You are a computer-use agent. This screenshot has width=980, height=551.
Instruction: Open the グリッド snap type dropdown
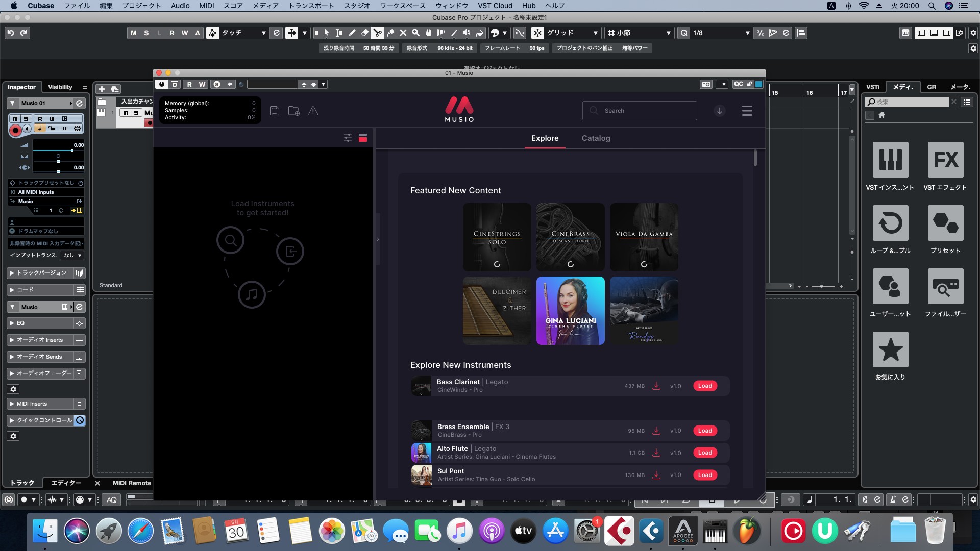(x=572, y=33)
